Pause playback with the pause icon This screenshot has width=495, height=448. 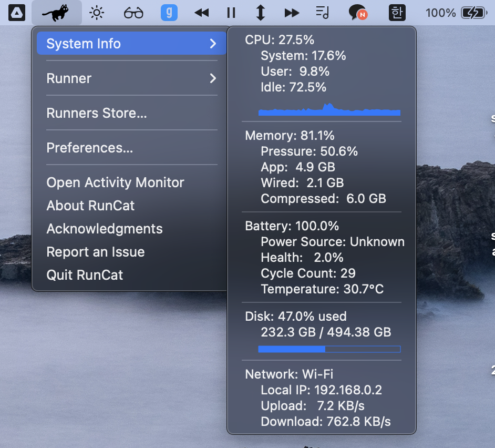point(231,13)
